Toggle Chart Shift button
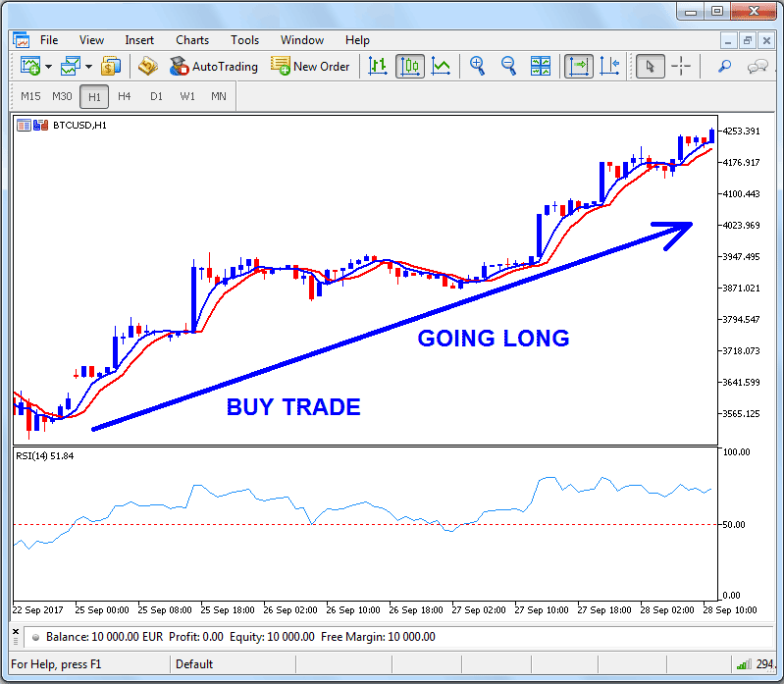Image resolution: width=784 pixels, height=684 pixels. click(x=609, y=66)
